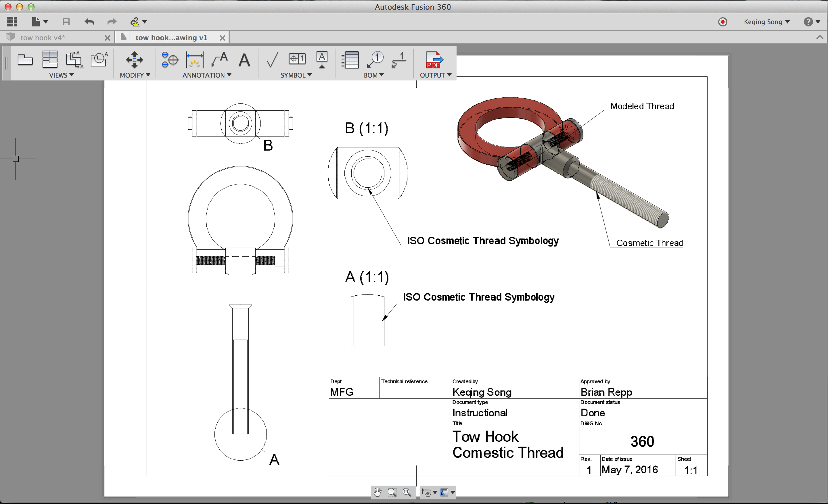This screenshot has width=828, height=504.
Task: Select the Center Mark tool
Action: coord(170,60)
